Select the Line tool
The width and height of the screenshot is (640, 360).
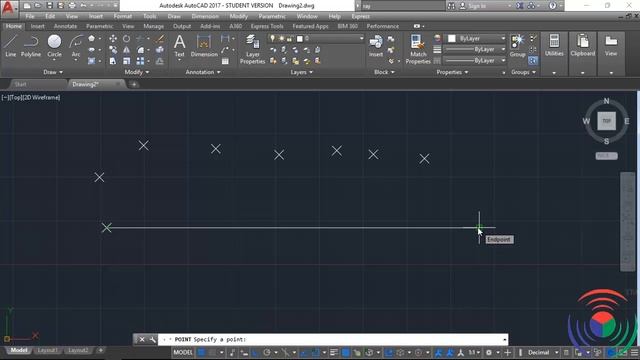point(11,45)
